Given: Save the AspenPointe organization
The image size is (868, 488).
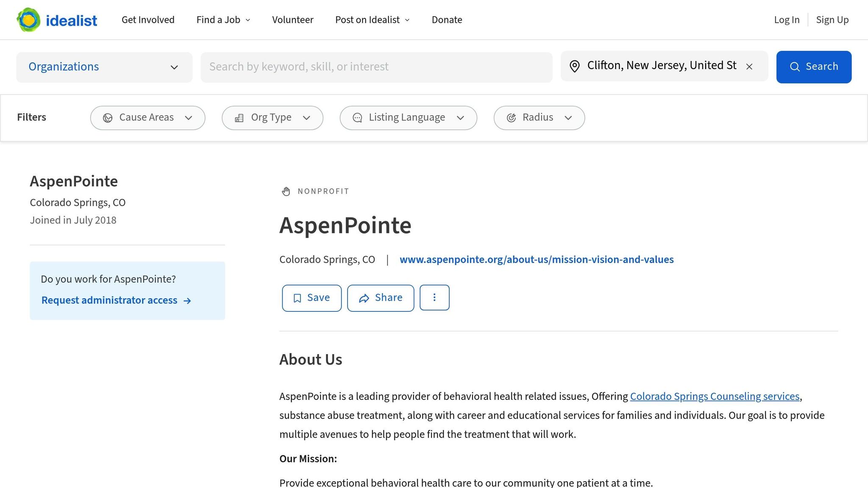Looking at the screenshot, I should coord(312,298).
